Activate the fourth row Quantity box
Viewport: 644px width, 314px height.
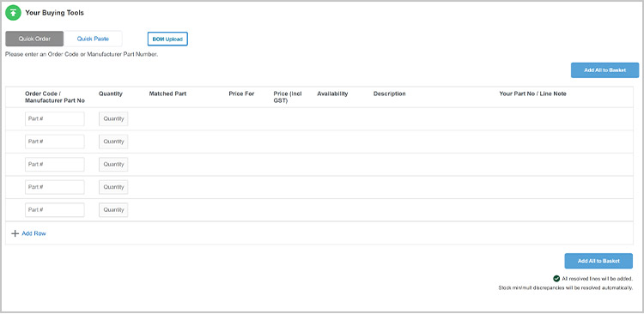113,187
